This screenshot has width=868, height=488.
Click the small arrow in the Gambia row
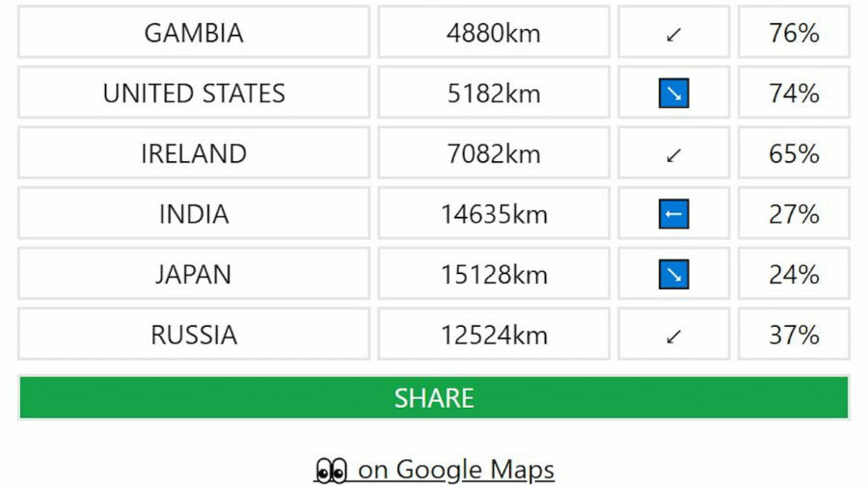point(674,35)
